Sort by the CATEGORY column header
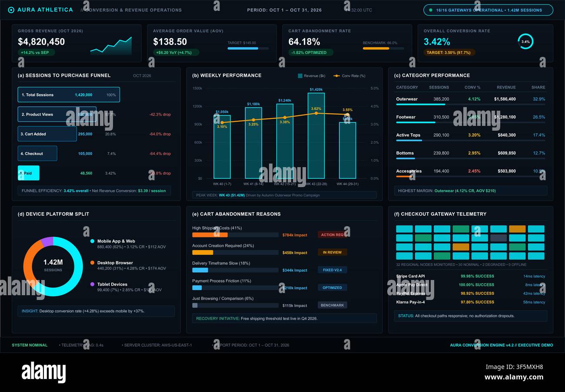 tap(407, 87)
